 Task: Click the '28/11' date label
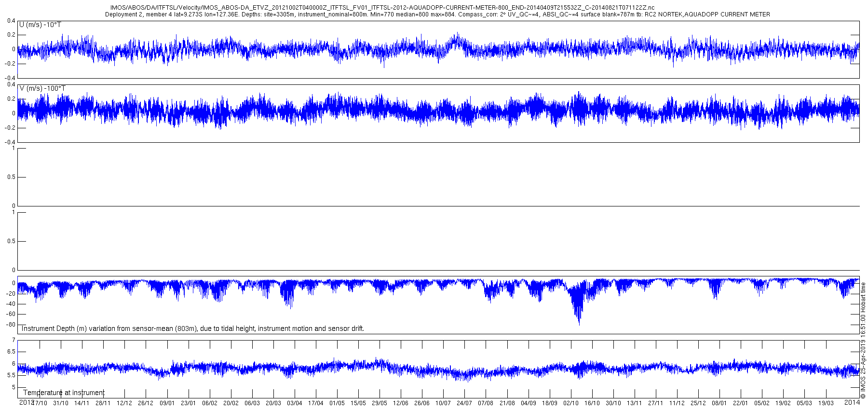(103, 403)
